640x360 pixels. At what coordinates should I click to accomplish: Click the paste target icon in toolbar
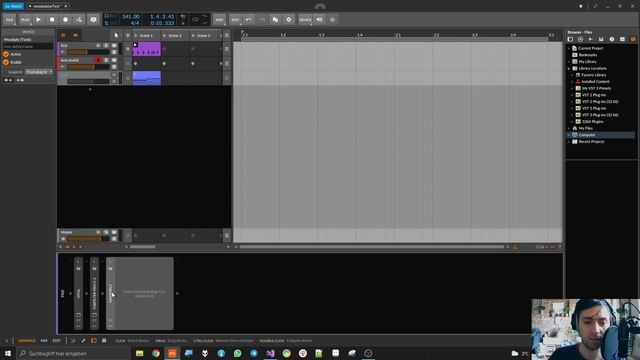(289, 20)
